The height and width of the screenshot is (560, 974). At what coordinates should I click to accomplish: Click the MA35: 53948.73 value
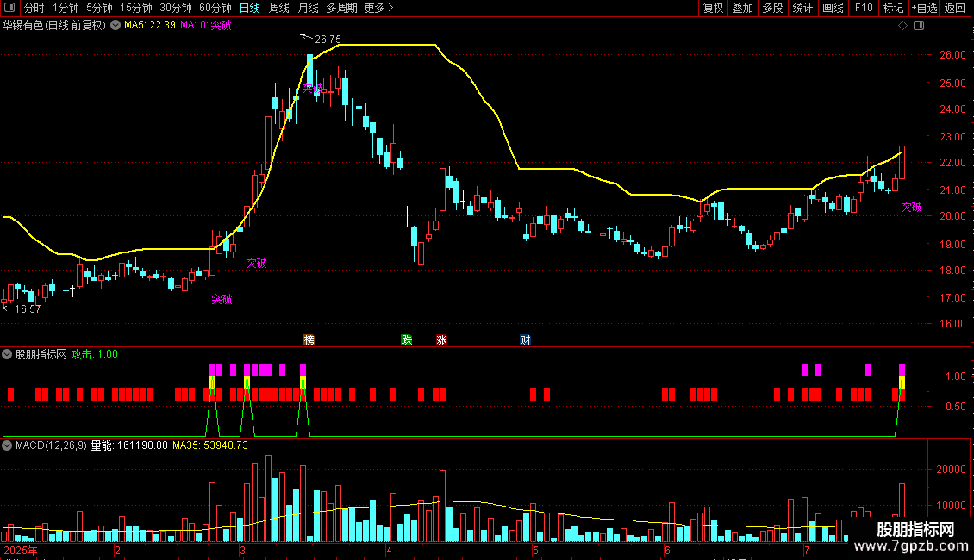[210, 445]
